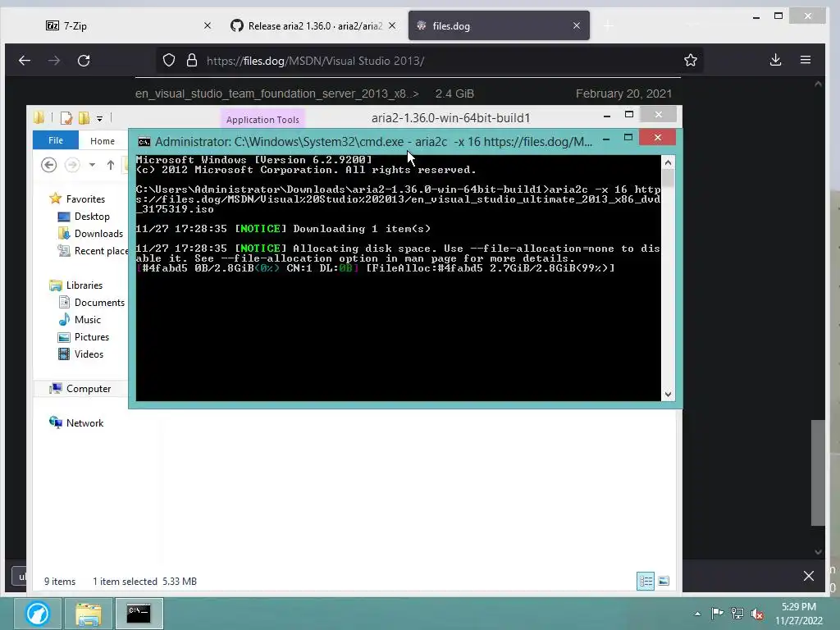Click the cmd.exe title bar icon
Screen dimensions: 840x630
[x=144, y=142]
